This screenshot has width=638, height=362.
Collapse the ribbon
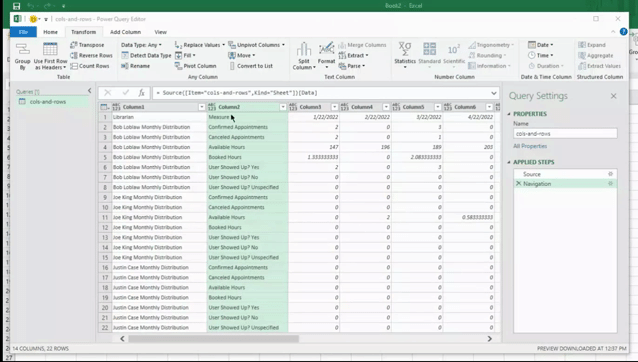tap(613, 32)
